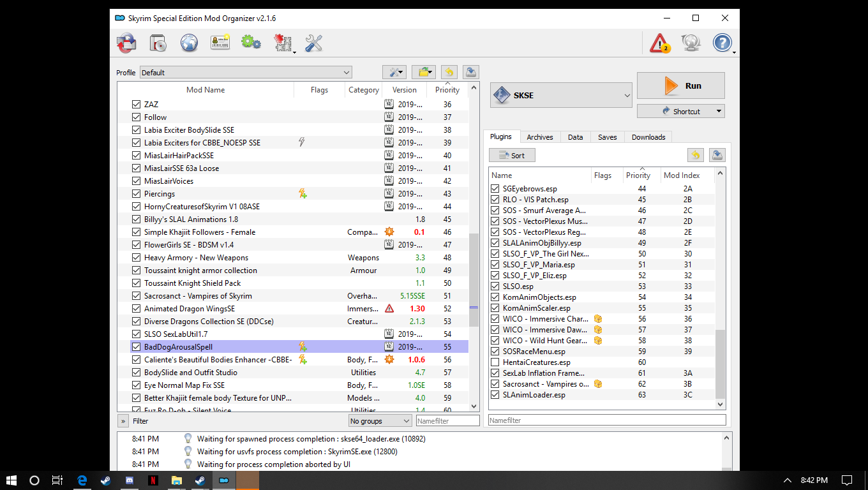Image resolution: width=868 pixels, height=490 pixels.
Task: Switch to the Data tab
Action: coord(575,137)
